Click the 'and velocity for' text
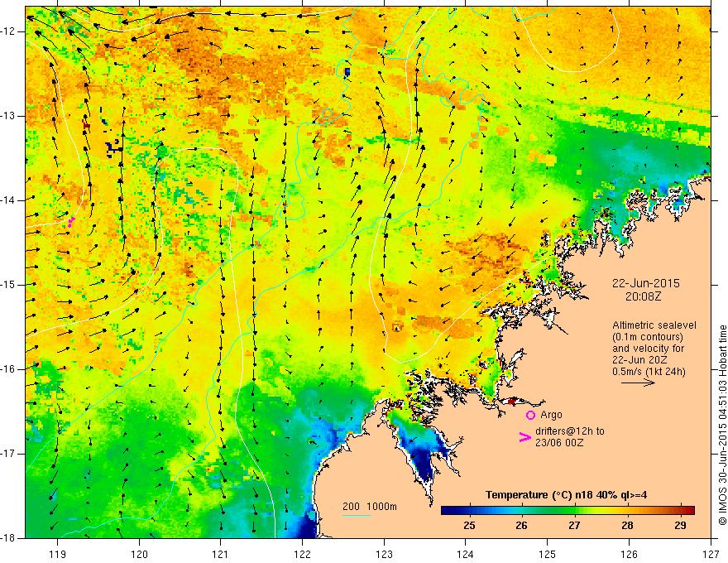Image resolution: width=728 pixels, height=563 pixels. pyautogui.click(x=648, y=349)
